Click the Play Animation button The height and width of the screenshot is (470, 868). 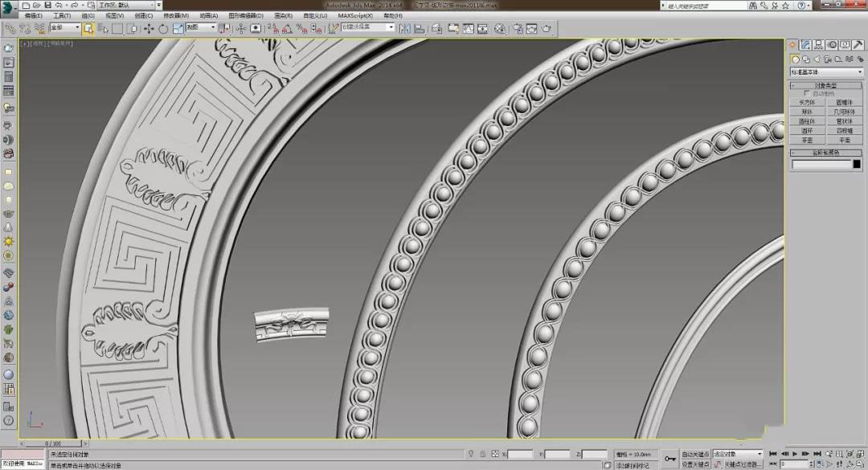pos(795,454)
